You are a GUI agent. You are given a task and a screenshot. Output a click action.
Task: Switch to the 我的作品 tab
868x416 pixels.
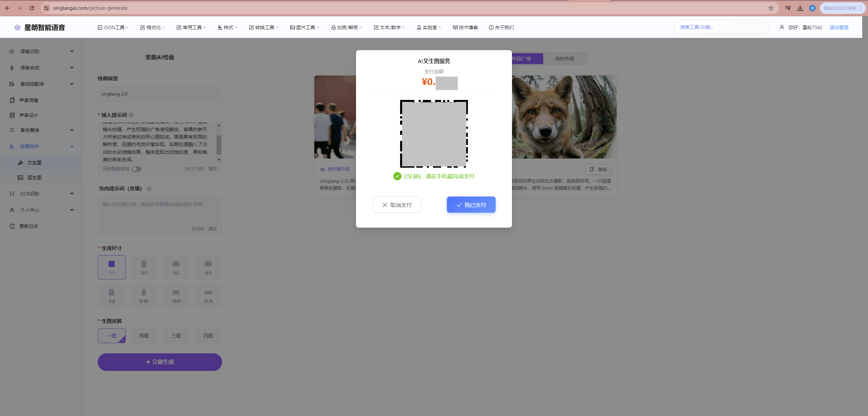click(565, 59)
